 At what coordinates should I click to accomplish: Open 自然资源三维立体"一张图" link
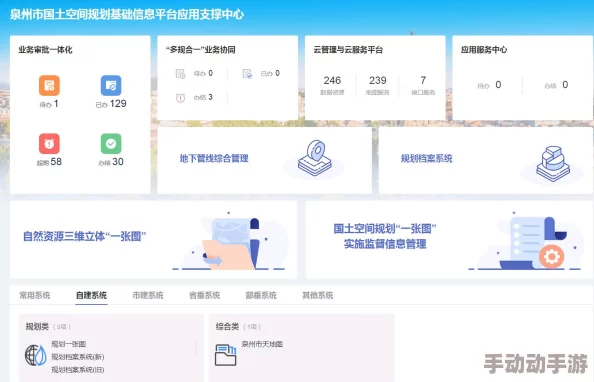click(x=84, y=236)
